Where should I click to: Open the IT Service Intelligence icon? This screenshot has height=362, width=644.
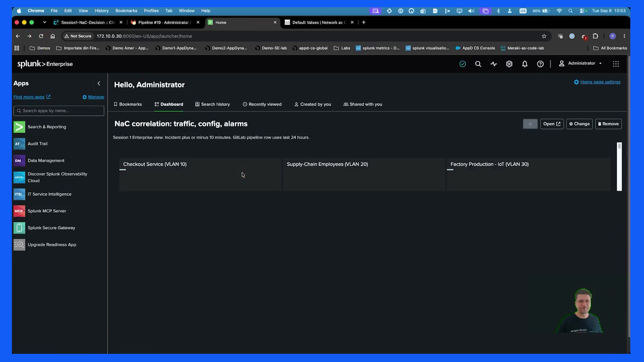tap(19, 194)
